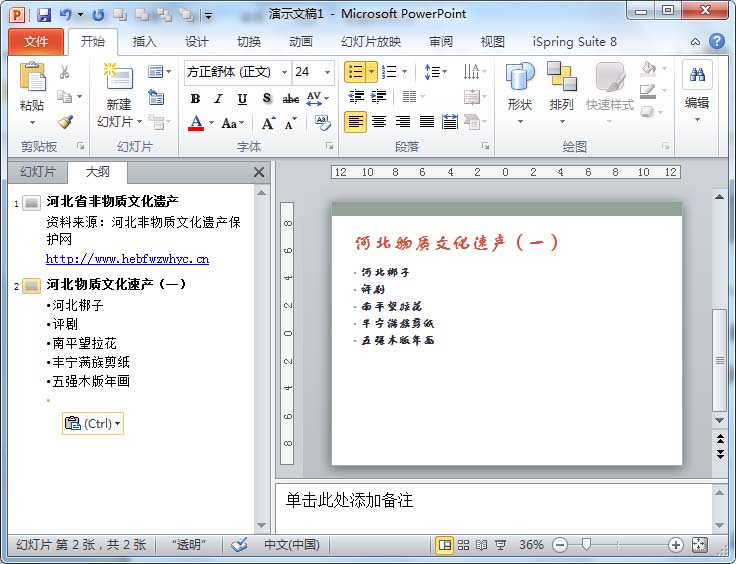Toggle bold formatting with the B button
Image resolution: width=736 pixels, height=564 pixels.
coord(195,99)
